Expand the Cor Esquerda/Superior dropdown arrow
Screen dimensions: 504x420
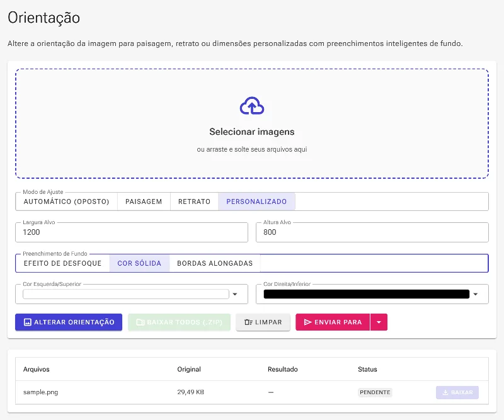coord(235,294)
